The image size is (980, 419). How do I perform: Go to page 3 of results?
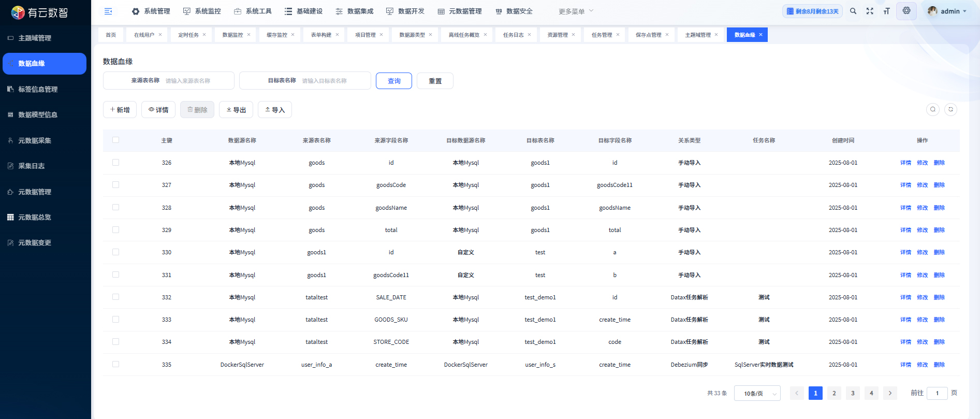tap(853, 393)
